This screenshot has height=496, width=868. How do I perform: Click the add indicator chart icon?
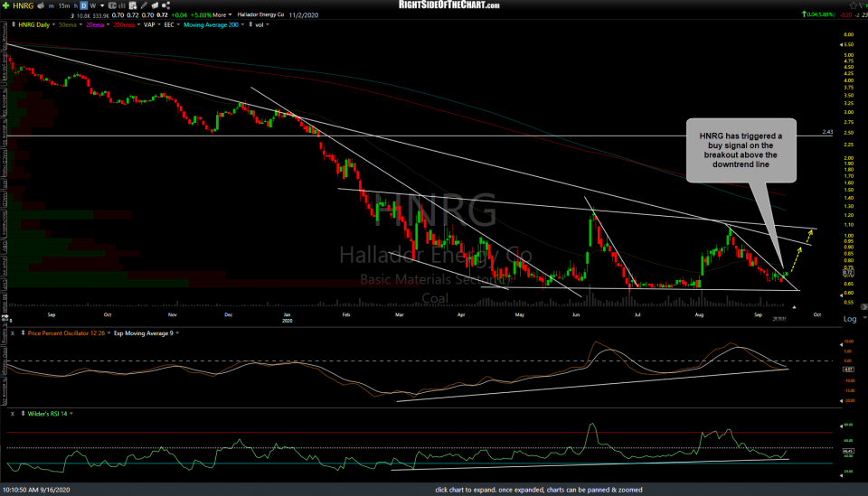[133, 5]
